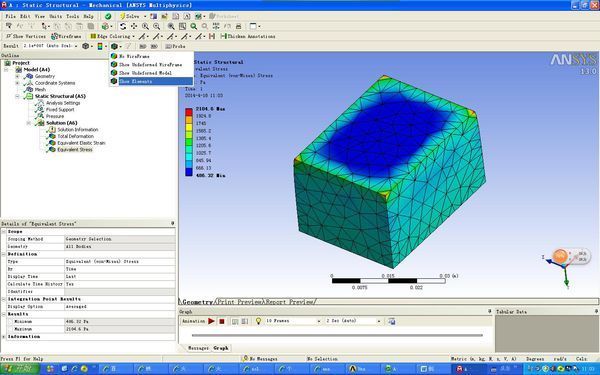
Task: Select Equivalent Elastic Strain result
Action: click(81, 143)
